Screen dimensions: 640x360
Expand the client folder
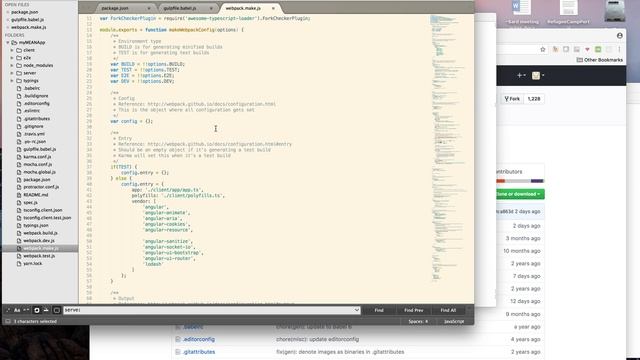12,50
